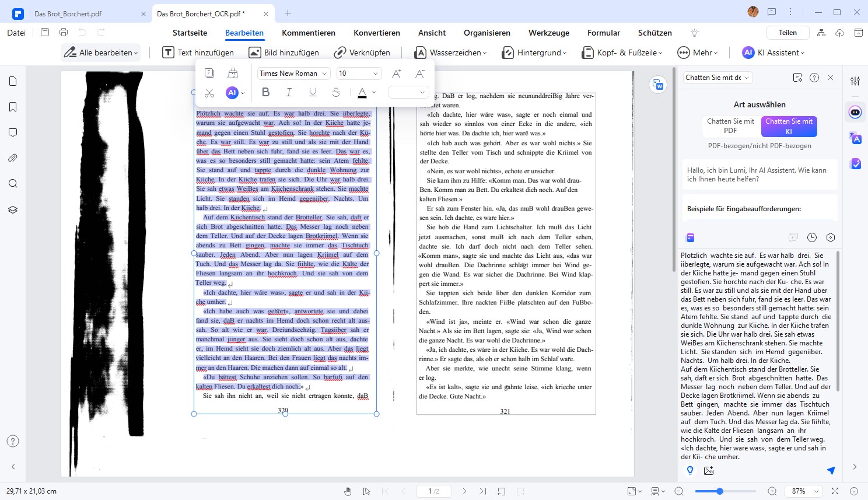Click the page number field 1/2
Image resolution: width=868 pixels, height=500 pixels.
[x=434, y=491]
